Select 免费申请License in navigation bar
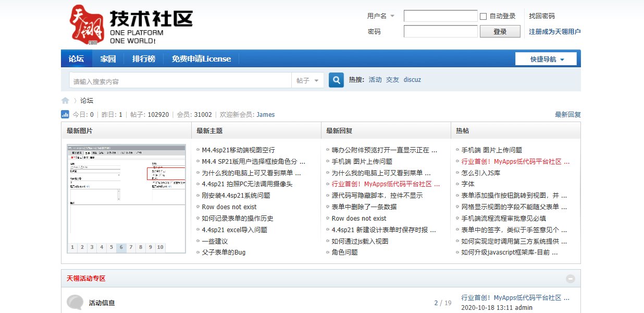 tap(201, 59)
